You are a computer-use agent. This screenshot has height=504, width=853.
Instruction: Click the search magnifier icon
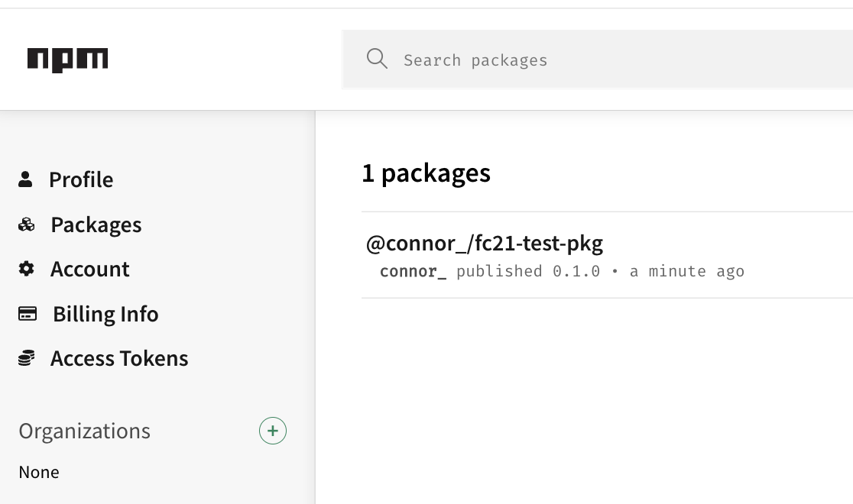(x=377, y=59)
